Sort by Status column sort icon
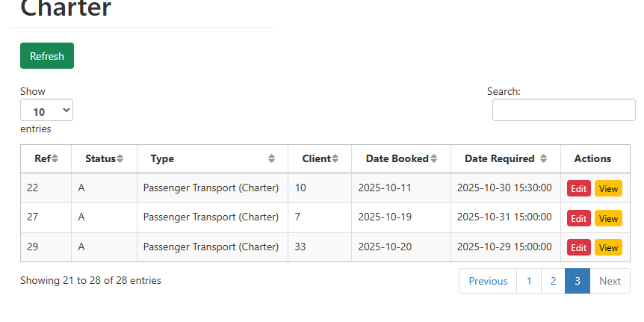This screenshot has height=322, width=644. point(120,158)
